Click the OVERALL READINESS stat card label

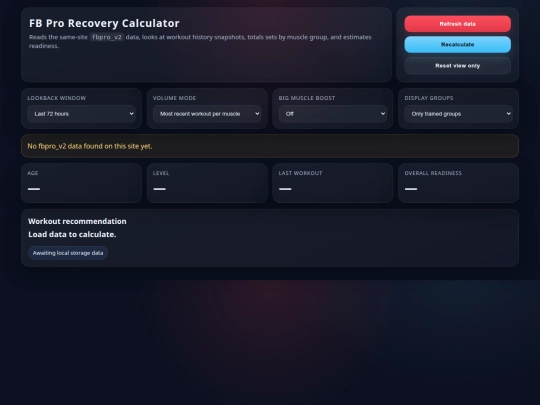pyautogui.click(x=433, y=173)
